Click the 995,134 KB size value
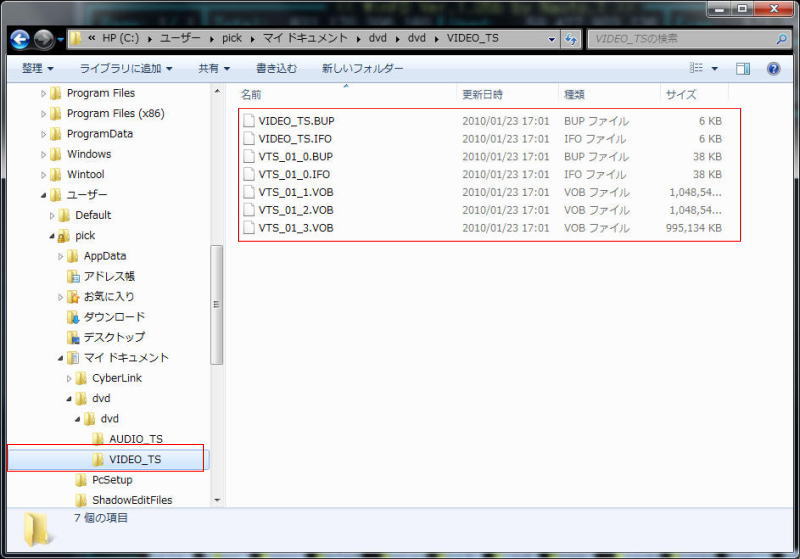Image resolution: width=800 pixels, height=559 pixels. pos(694,228)
